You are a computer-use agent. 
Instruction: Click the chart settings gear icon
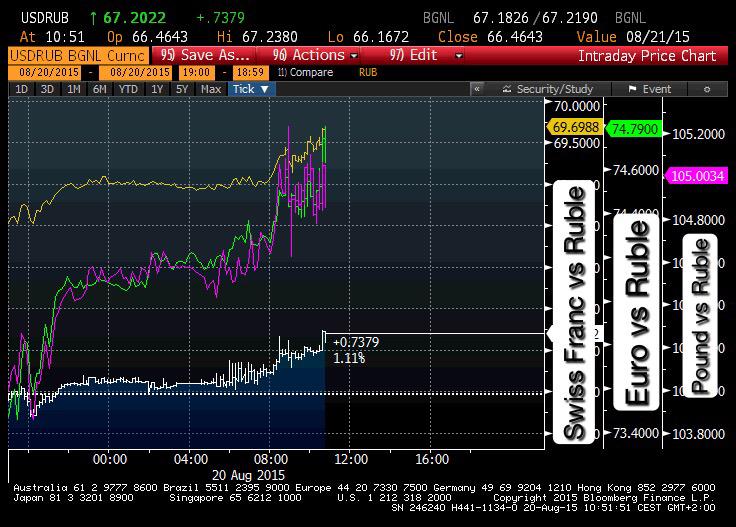(707, 89)
